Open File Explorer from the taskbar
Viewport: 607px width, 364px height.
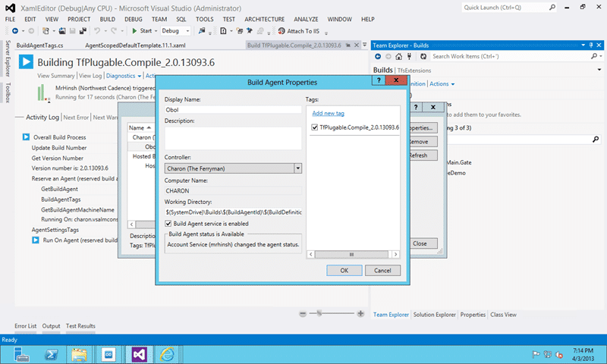(80, 354)
